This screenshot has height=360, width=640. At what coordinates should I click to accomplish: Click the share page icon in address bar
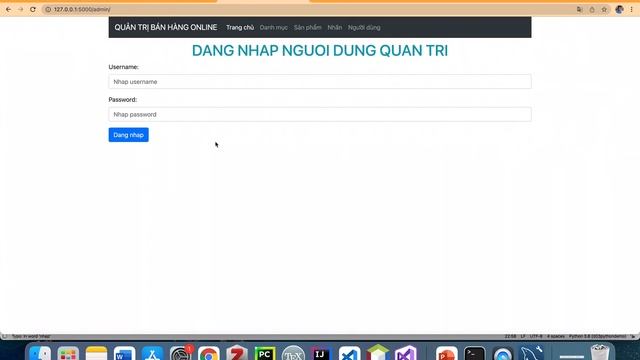(x=592, y=9)
